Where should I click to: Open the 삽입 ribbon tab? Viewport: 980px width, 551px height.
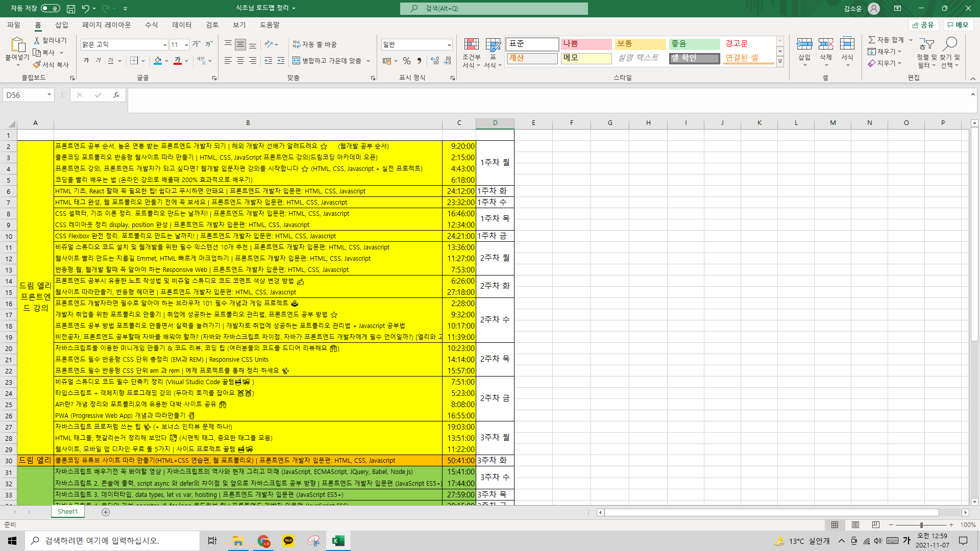point(61,24)
